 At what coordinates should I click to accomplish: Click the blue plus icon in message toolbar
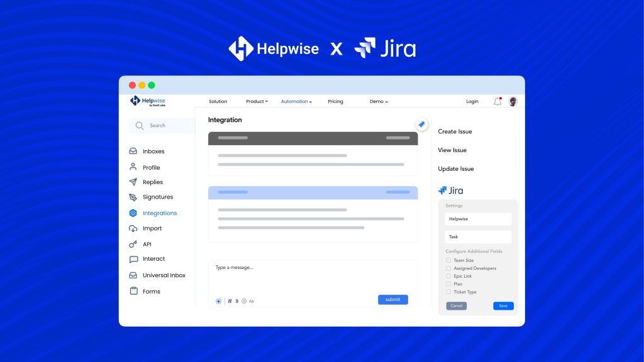pyautogui.click(x=218, y=301)
